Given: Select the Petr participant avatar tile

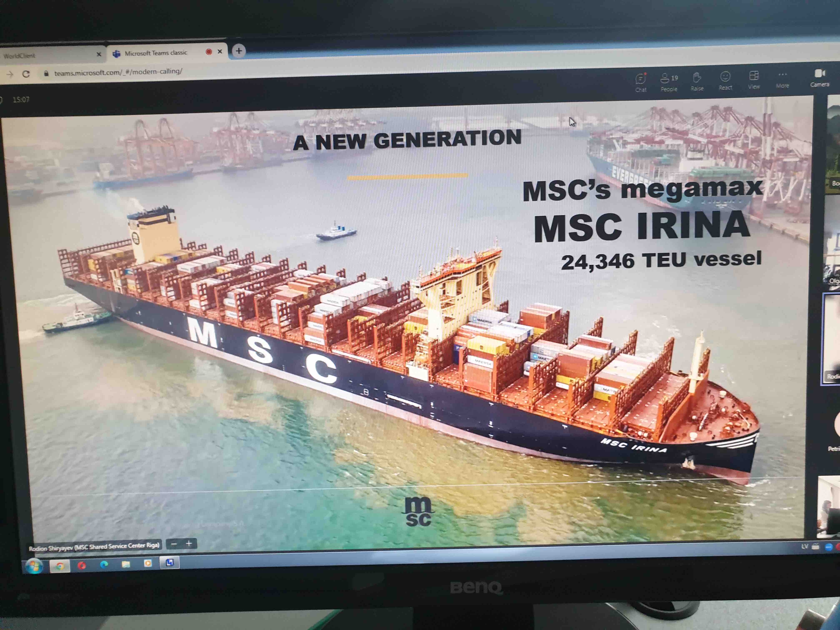Looking at the screenshot, I should (x=834, y=429).
